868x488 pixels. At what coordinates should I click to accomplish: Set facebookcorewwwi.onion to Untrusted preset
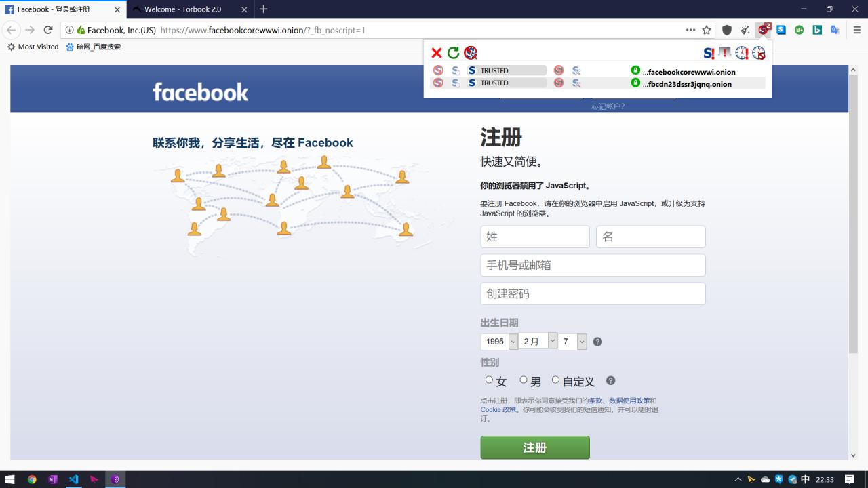point(559,70)
